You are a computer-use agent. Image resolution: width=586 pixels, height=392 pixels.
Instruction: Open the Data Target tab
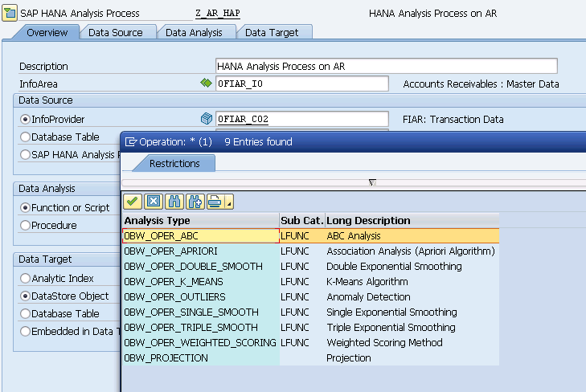coord(272,32)
